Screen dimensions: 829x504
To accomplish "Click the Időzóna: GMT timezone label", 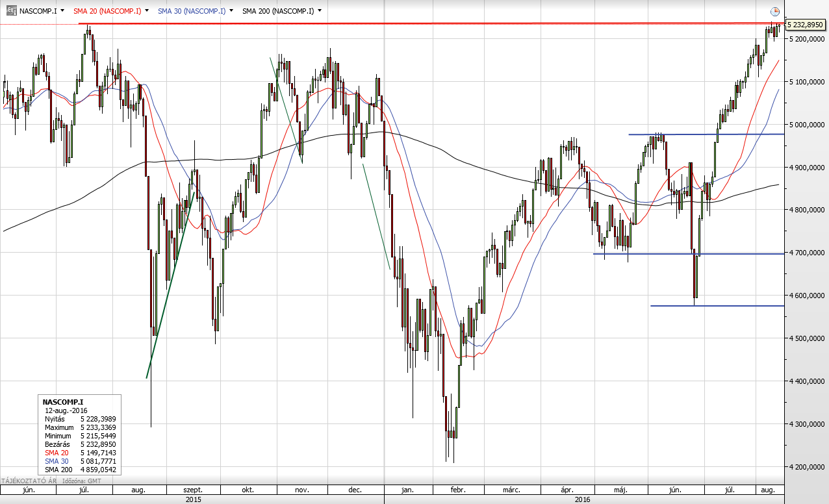I will [x=83, y=481].
